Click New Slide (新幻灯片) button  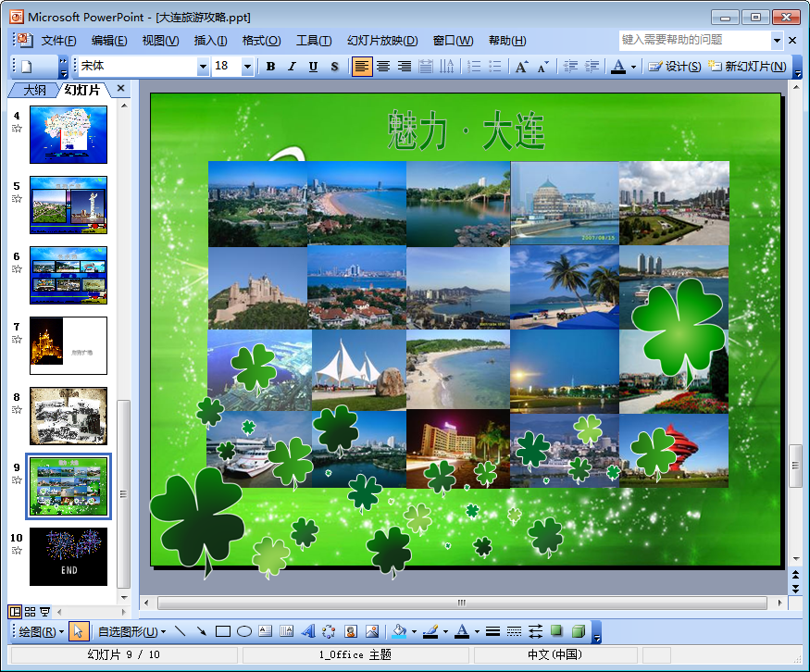[x=746, y=66]
